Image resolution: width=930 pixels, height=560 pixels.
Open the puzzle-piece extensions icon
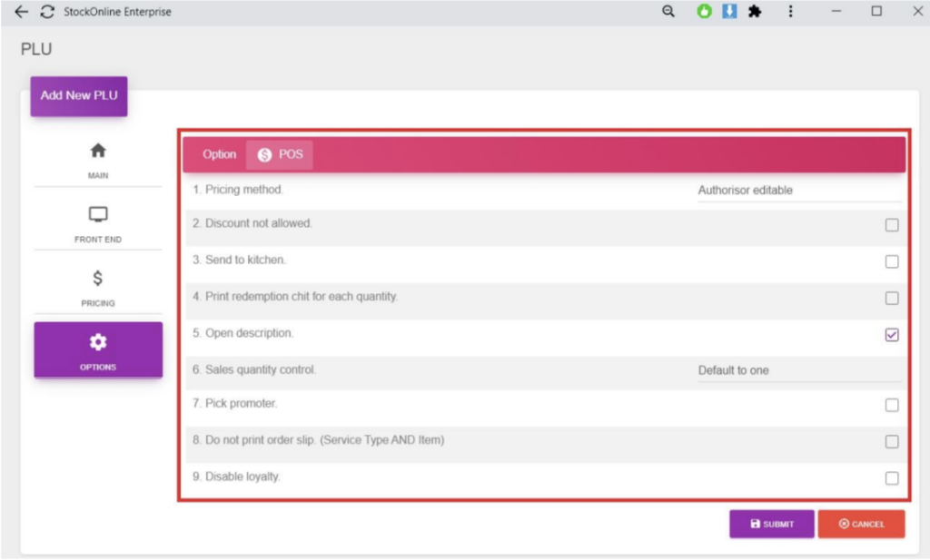click(754, 12)
